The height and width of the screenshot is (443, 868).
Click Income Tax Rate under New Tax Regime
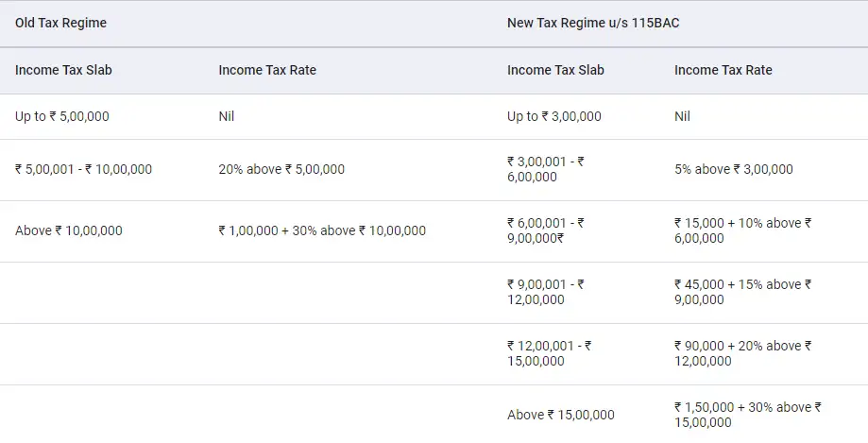point(723,70)
